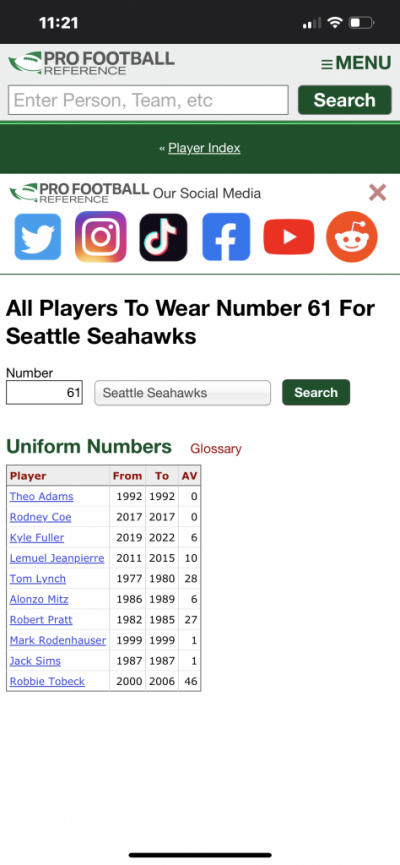Sort table by From column header
The height and width of the screenshot is (865, 400).
[x=127, y=476]
